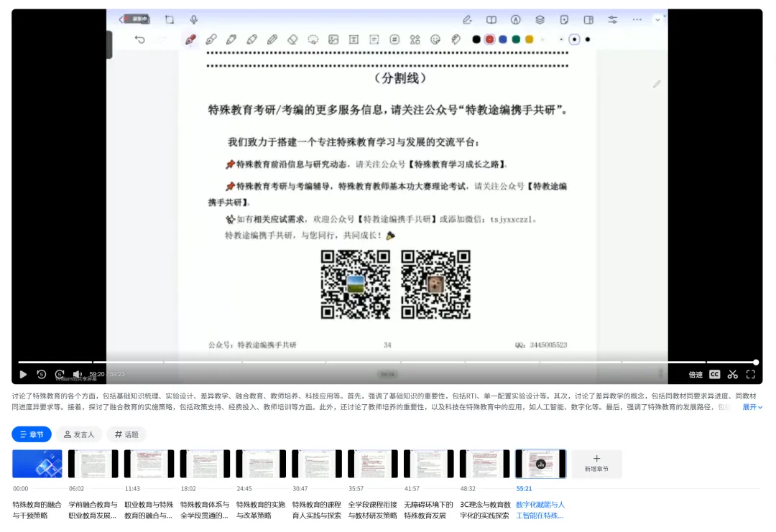Choose the yellow ink color
The image size is (776, 532).
pos(529,39)
